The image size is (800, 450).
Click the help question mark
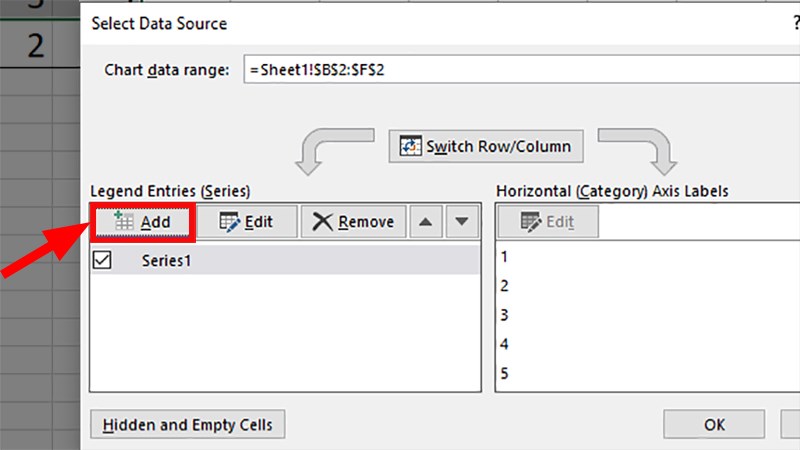coord(796,23)
